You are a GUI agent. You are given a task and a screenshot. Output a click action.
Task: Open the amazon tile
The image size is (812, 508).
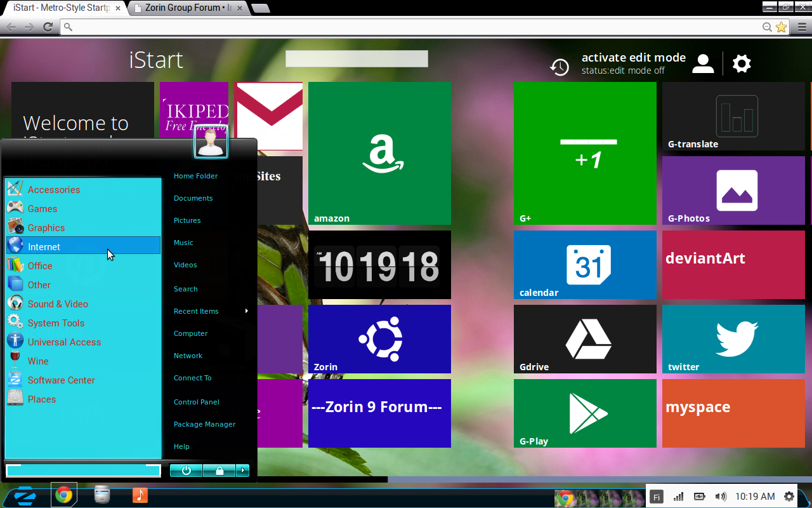pyautogui.click(x=379, y=153)
